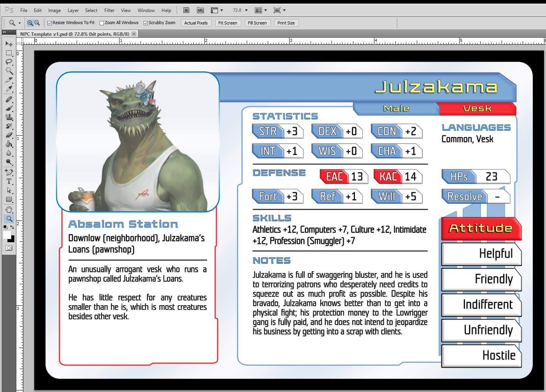The height and width of the screenshot is (392, 546).
Task: Select the Rectangular Marquee tool
Action: click(9, 52)
